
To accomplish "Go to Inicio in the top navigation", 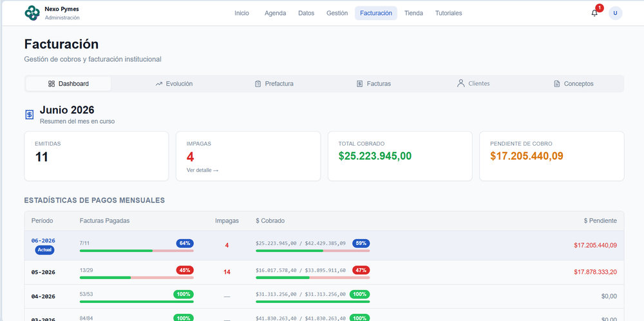I will point(241,13).
